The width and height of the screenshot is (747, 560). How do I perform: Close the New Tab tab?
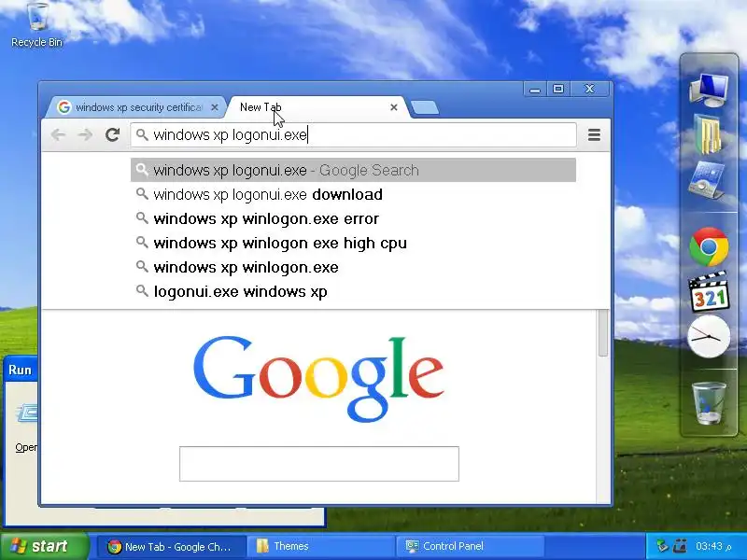pyautogui.click(x=394, y=107)
